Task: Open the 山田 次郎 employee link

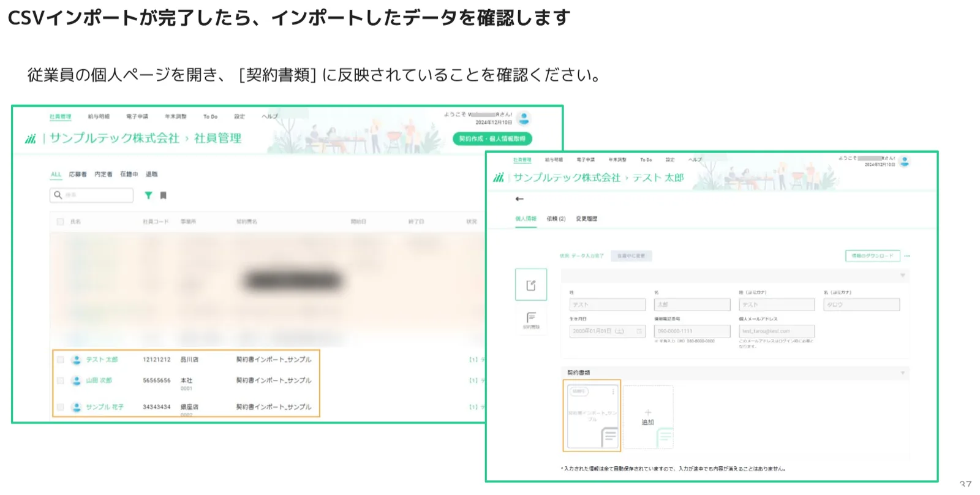Action: pos(99,380)
